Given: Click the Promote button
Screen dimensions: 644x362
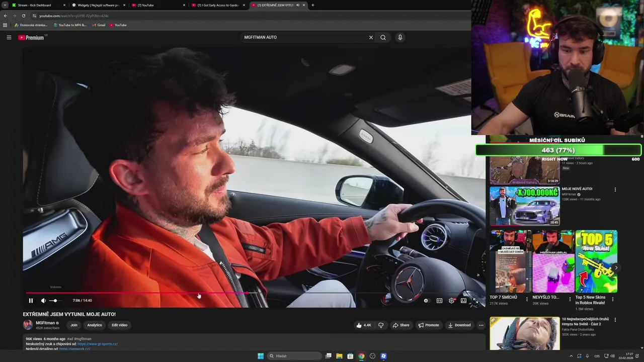Looking at the screenshot, I should (429, 325).
